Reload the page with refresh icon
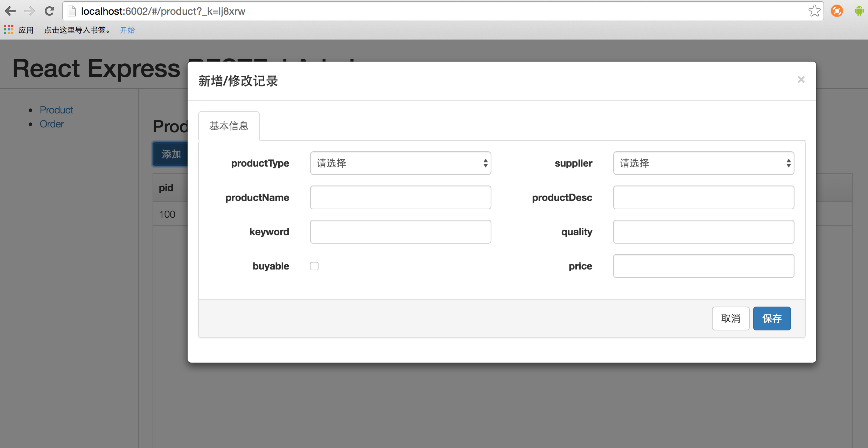The height and width of the screenshot is (448, 868). coord(50,11)
